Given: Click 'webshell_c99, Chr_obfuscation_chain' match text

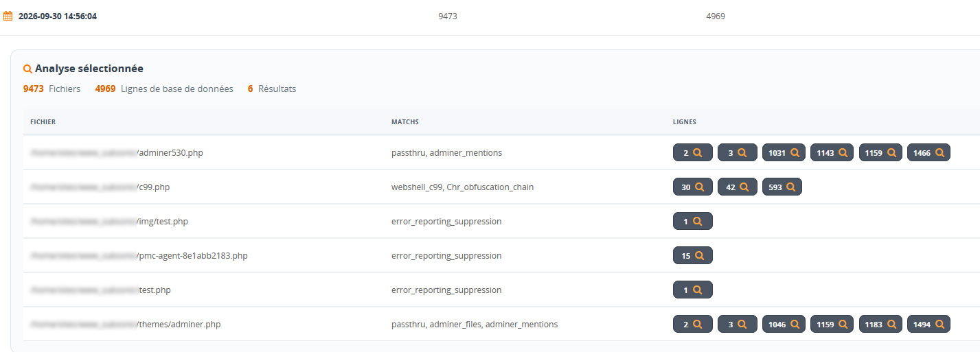Looking at the screenshot, I should point(462,187).
